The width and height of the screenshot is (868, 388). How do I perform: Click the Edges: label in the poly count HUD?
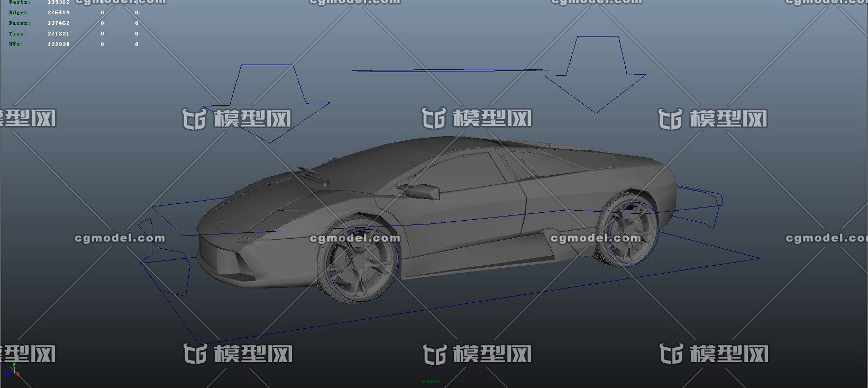20,13
